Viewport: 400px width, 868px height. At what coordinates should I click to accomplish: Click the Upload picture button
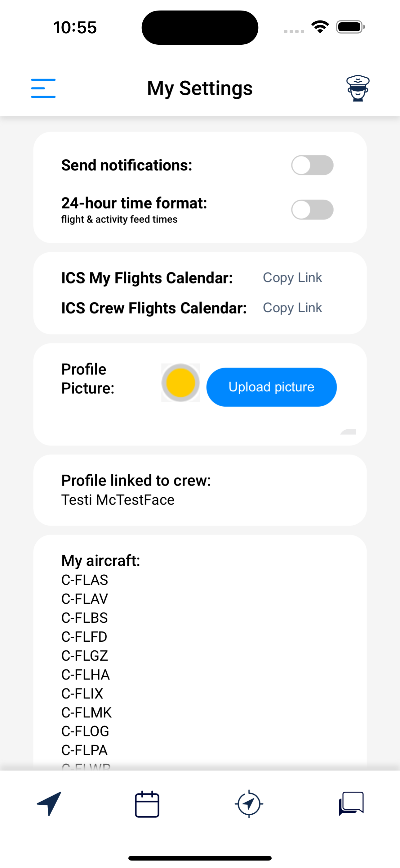click(271, 387)
